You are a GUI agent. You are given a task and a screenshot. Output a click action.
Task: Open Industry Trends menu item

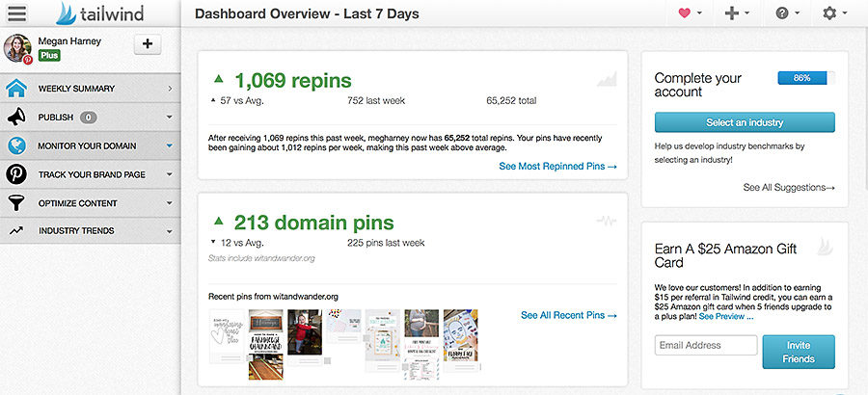[x=91, y=230]
